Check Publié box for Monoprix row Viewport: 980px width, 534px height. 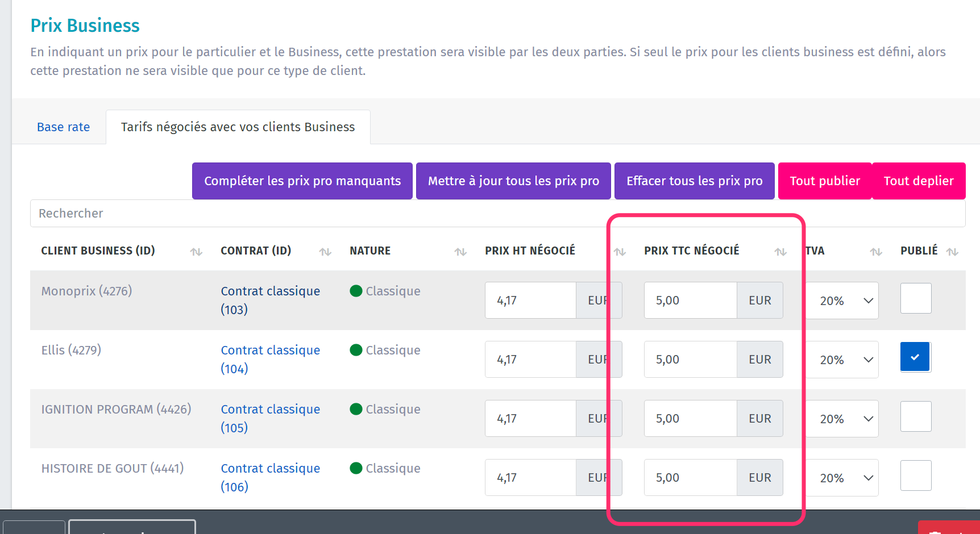[915, 298]
